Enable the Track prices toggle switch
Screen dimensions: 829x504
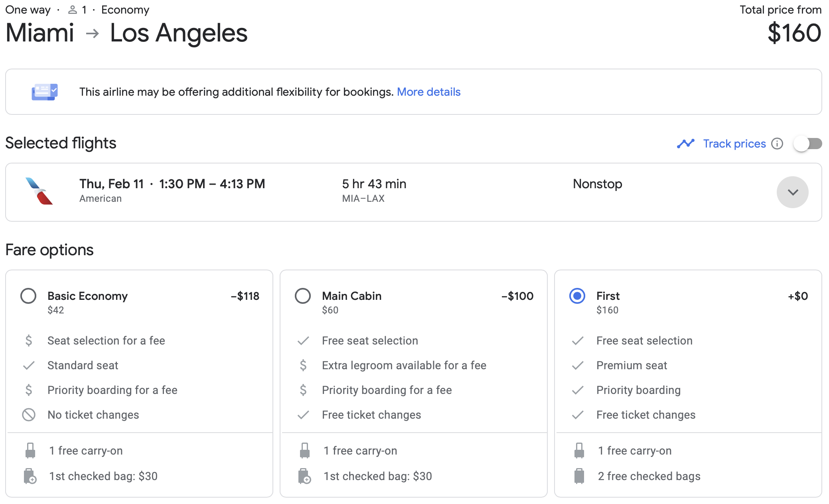(x=807, y=144)
